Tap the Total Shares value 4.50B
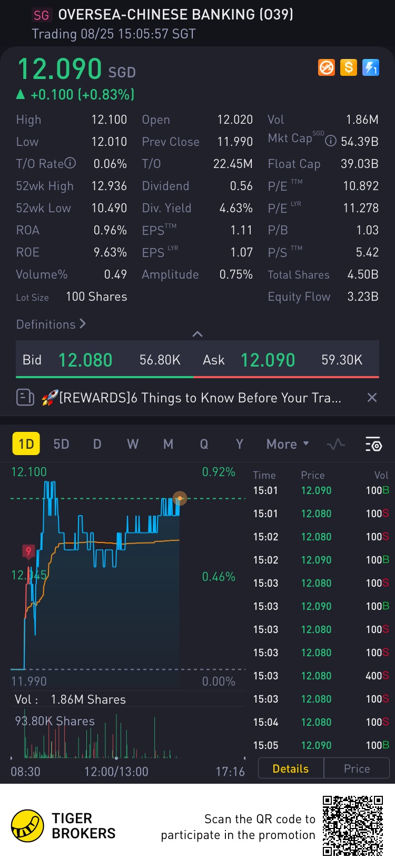 pyautogui.click(x=363, y=274)
